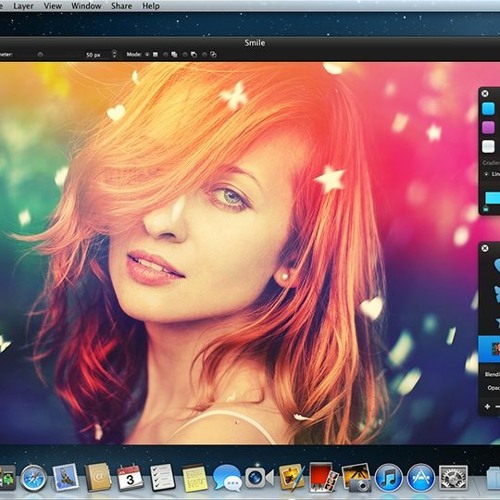Screen dimensions: 500x500
Task: Click the Smile document title
Action: pos(255,43)
